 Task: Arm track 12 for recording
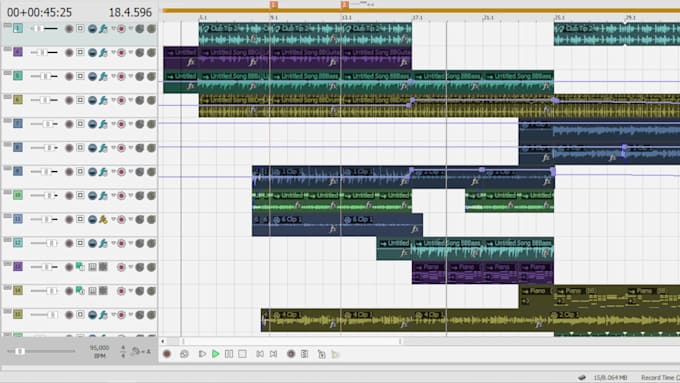pos(121,243)
